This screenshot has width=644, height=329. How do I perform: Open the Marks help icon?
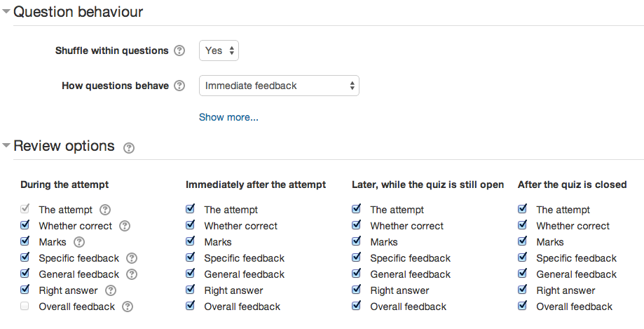pyautogui.click(x=79, y=242)
